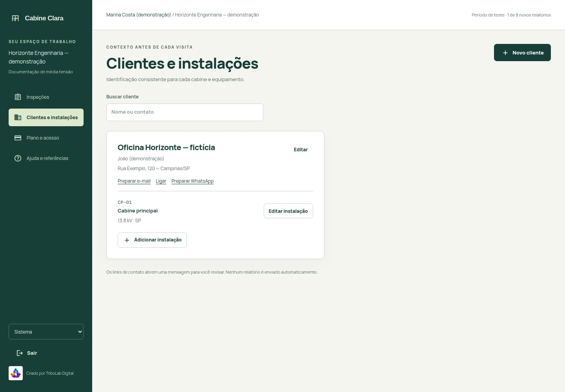
Task: Click the Marina Costa (demonstração) breadcrumb
Action: click(x=139, y=15)
